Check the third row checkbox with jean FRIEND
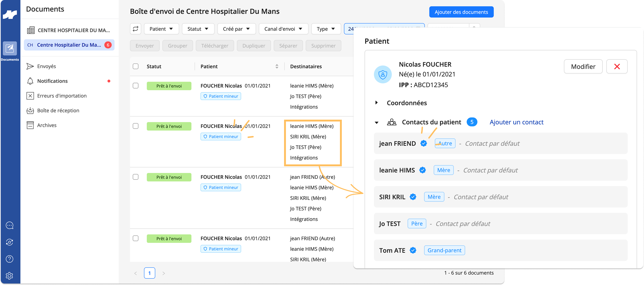Image resolution: width=644 pixels, height=285 pixels. [x=135, y=177]
